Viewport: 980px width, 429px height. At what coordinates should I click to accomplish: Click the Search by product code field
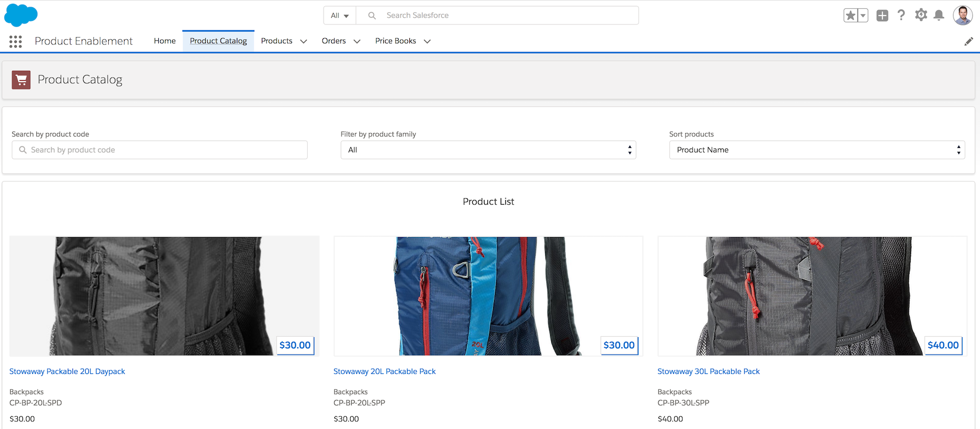pos(160,150)
